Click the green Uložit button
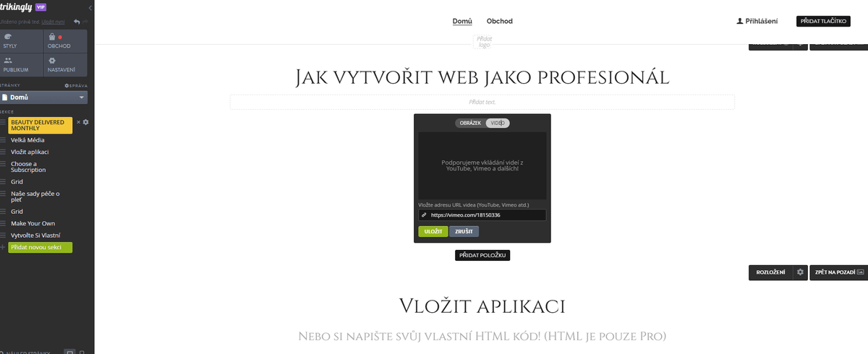868x354 pixels. click(433, 231)
